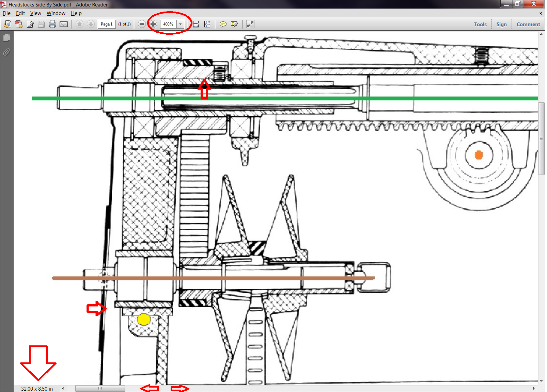Image resolution: width=547 pixels, height=392 pixels.
Task: Zoom in with the plus button
Action: [153, 24]
